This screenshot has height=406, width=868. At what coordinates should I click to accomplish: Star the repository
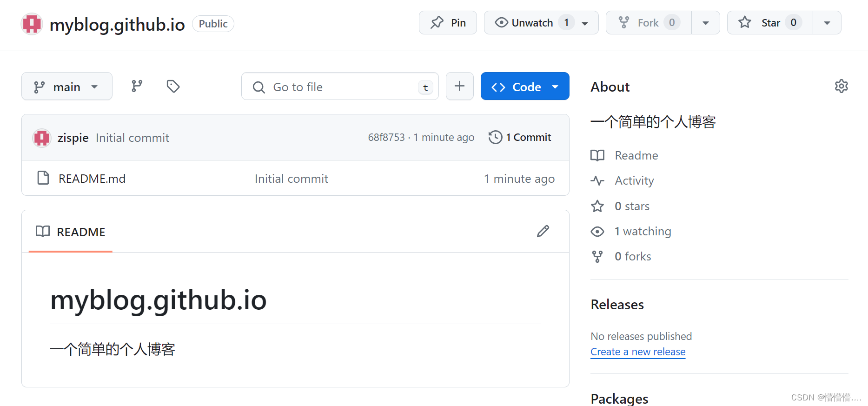[770, 23]
